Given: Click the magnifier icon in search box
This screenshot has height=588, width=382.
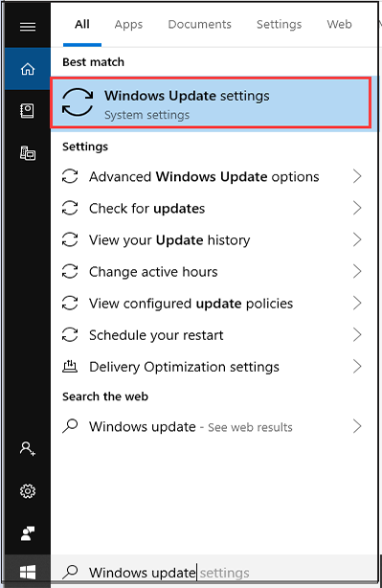Looking at the screenshot, I should pos(70,573).
